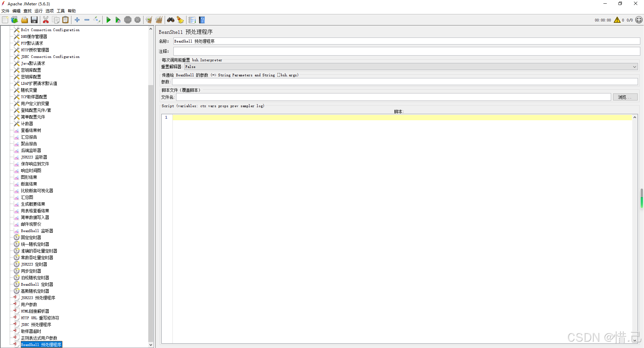Toggle the selected element enabled state
Viewport: 644px width, 348px height.
click(97, 20)
